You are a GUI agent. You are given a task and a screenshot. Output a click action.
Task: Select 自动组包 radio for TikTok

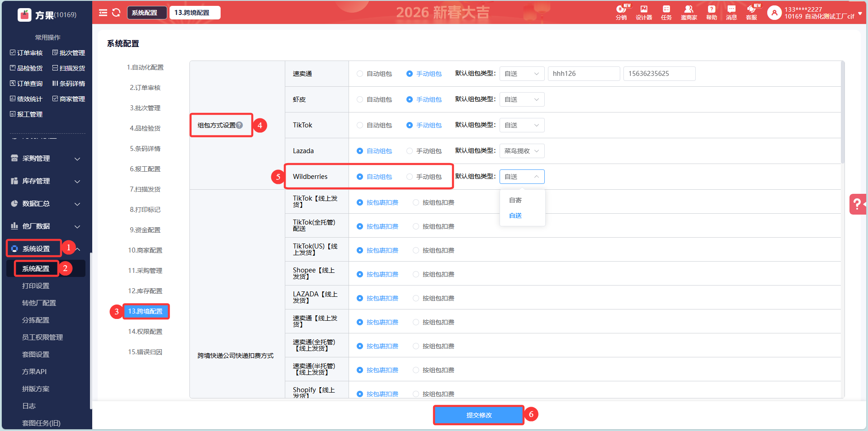360,125
